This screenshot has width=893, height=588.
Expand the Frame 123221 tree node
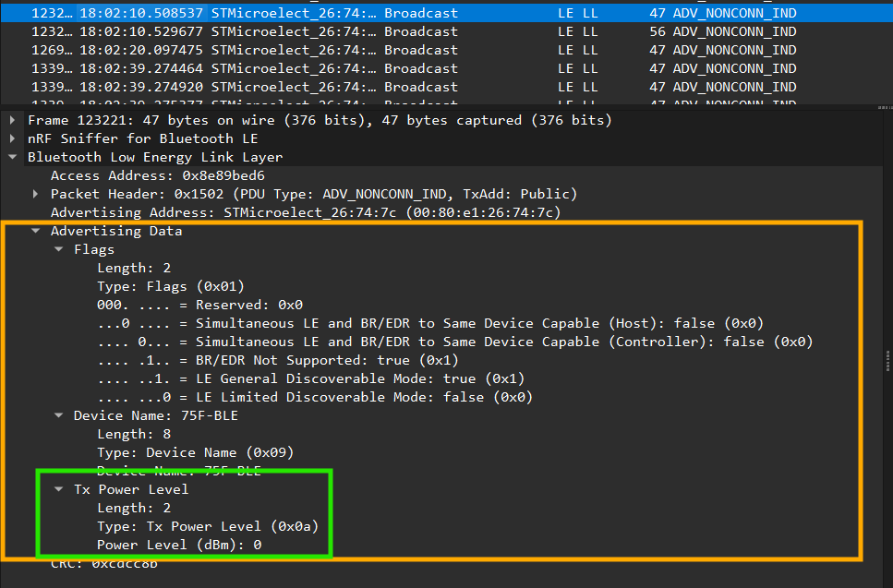pyautogui.click(x=12, y=120)
